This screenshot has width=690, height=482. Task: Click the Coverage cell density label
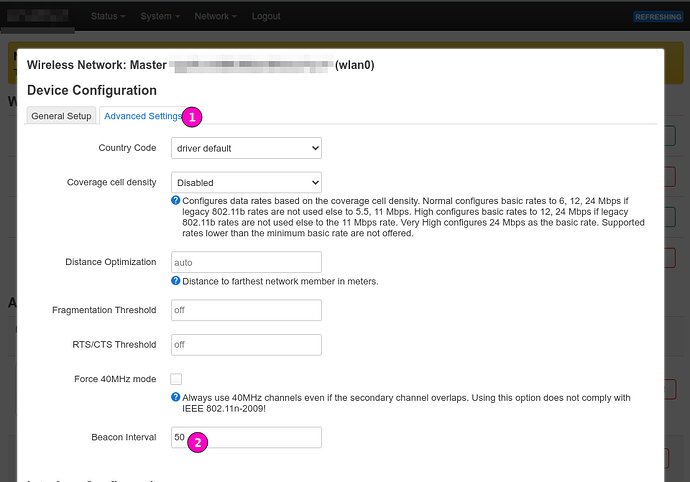point(111,182)
